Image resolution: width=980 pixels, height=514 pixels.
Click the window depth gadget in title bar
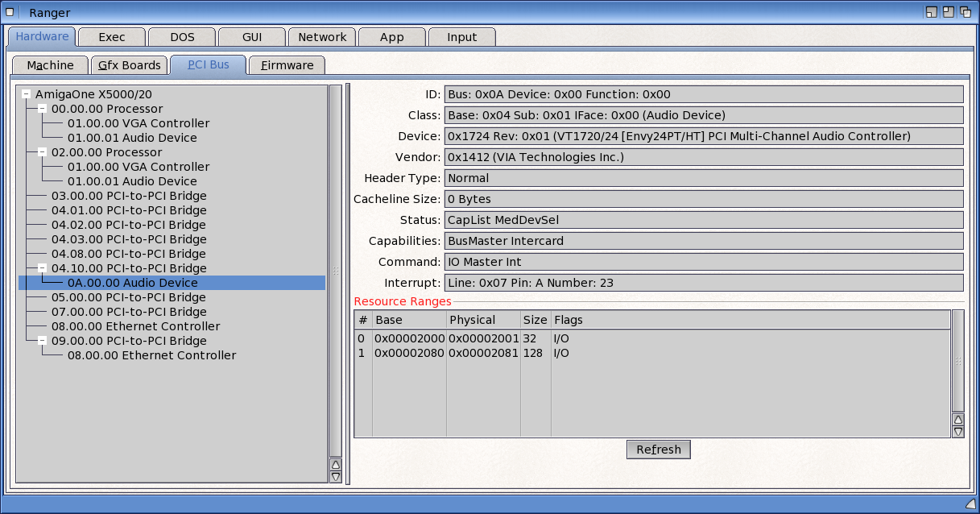pyautogui.click(x=964, y=12)
